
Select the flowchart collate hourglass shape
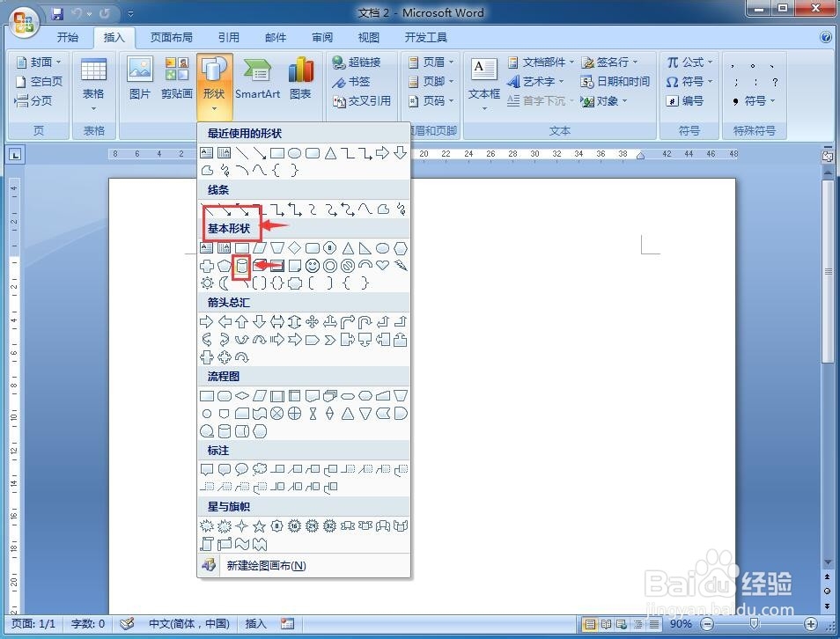coord(313,414)
